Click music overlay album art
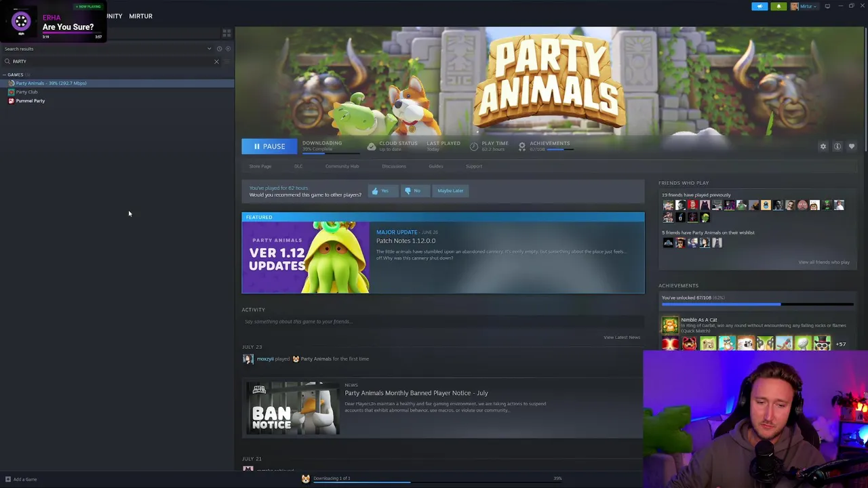 click(x=21, y=22)
